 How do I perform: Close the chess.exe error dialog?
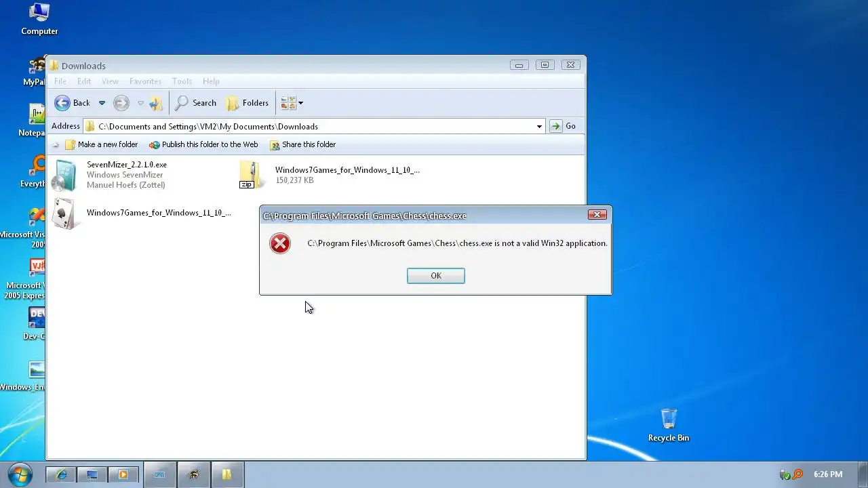pyautogui.click(x=597, y=215)
